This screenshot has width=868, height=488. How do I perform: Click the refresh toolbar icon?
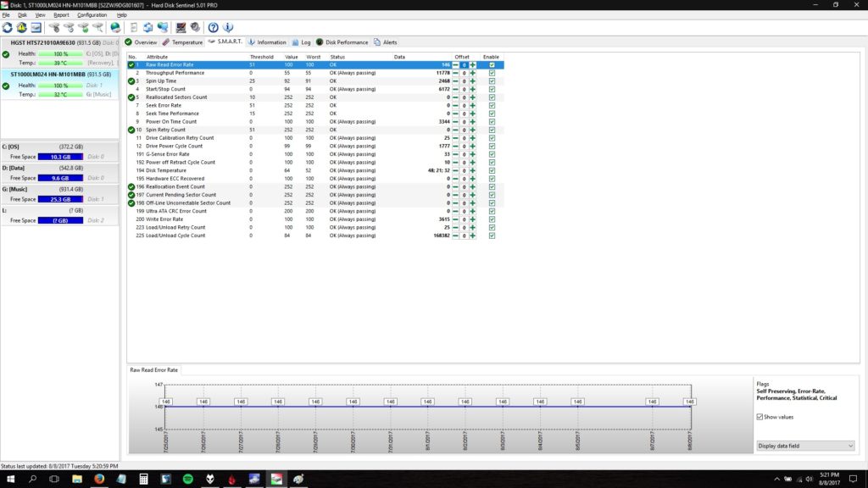click(8, 28)
